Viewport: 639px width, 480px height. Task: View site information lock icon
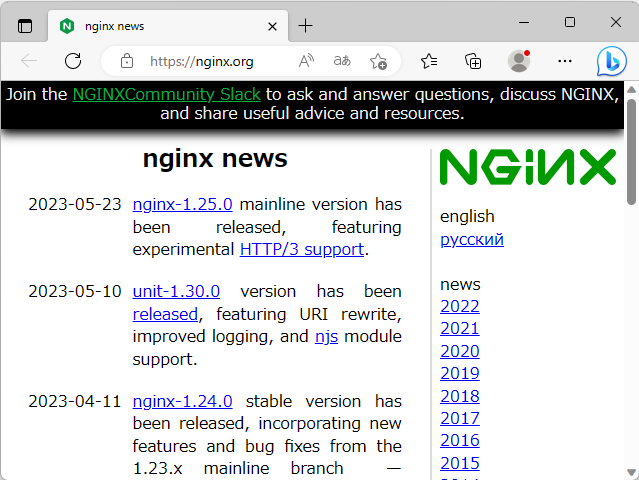pyautogui.click(x=127, y=61)
